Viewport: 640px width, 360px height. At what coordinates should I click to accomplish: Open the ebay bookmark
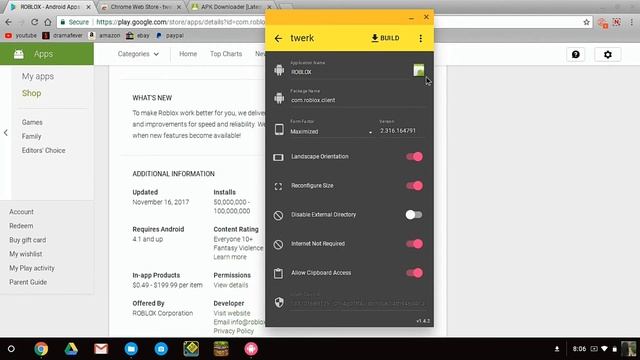(138, 36)
